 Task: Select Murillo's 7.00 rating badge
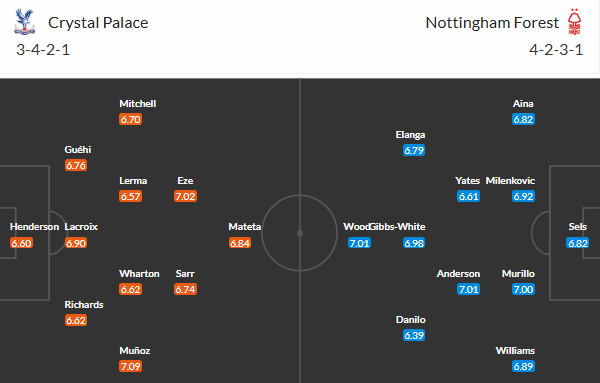click(x=523, y=289)
